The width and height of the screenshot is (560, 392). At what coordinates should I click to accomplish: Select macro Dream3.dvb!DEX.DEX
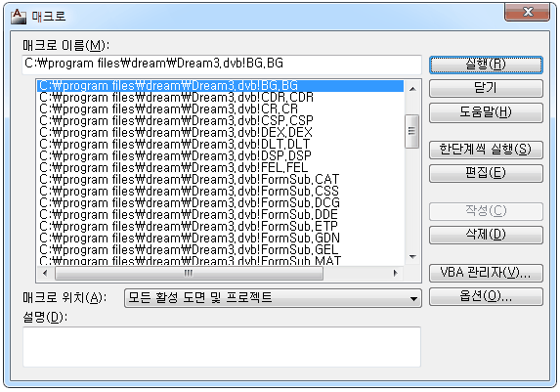(220, 133)
